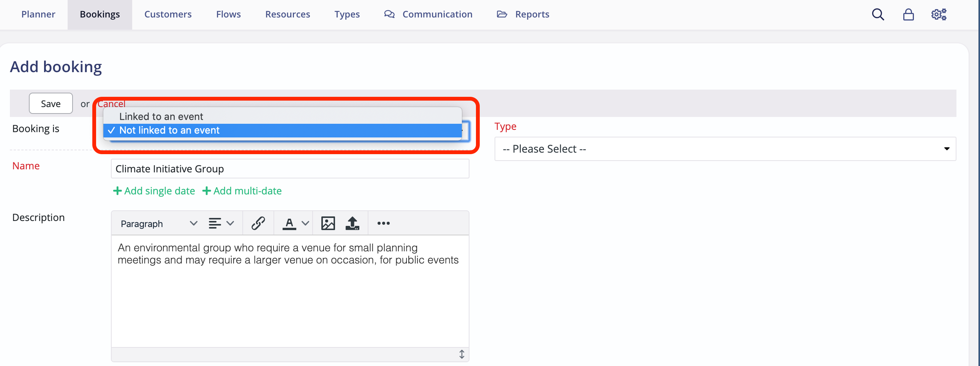Go to the Customers section
The width and height of the screenshot is (980, 366).
168,14
